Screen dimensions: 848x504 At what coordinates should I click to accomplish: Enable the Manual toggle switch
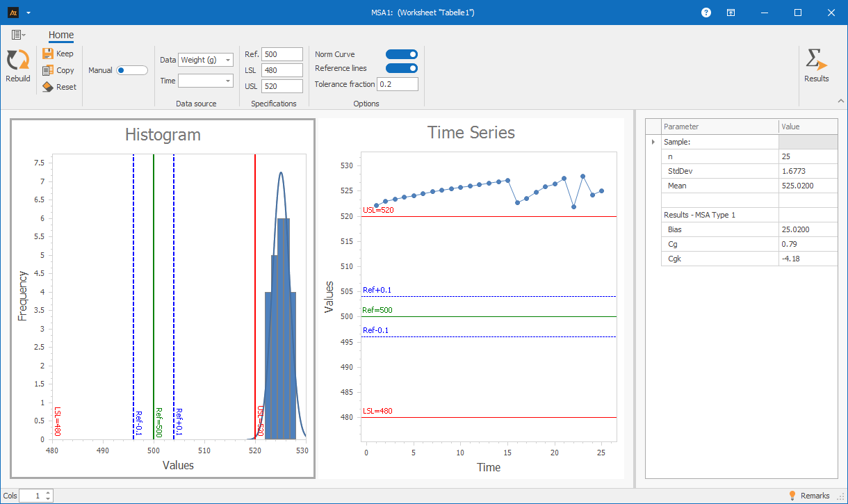(131, 70)
